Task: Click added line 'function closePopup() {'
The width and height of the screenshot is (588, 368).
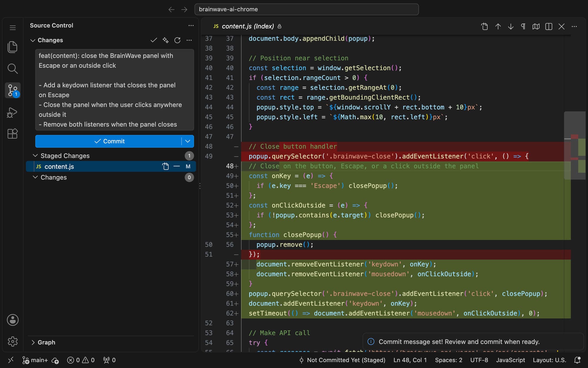Action: 293,235
